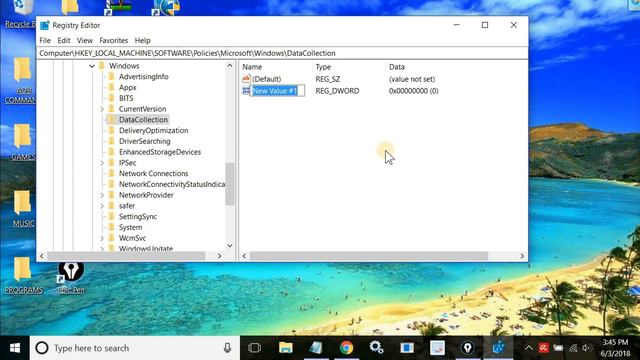
Task: Click the microphone icon in search box
Action: (227, 348)
